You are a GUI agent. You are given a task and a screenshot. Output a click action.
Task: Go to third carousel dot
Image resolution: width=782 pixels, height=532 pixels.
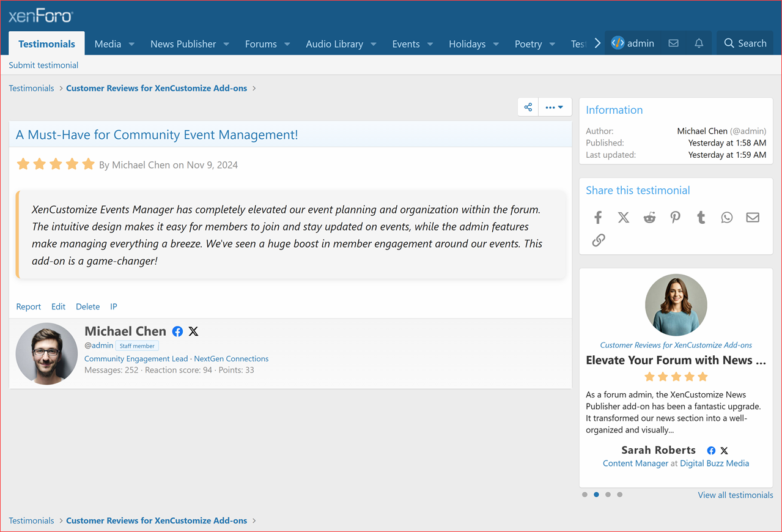(608, 495)
